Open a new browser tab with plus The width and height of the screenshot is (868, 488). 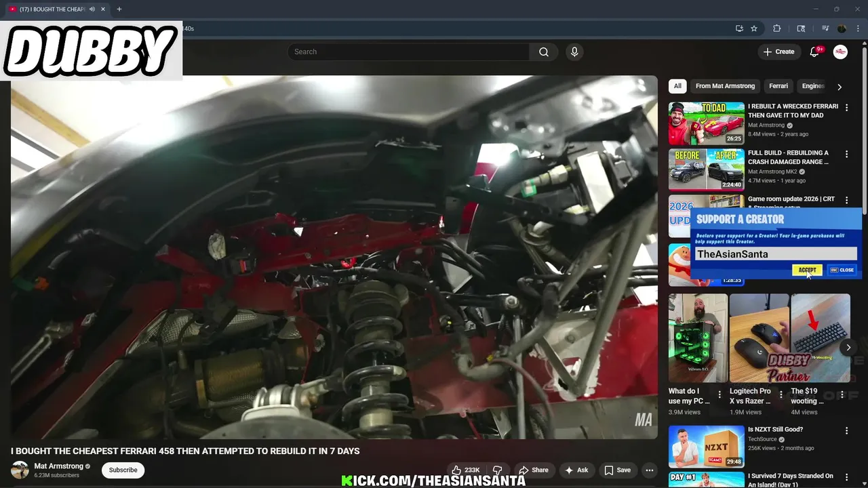[x=119, y=9]
